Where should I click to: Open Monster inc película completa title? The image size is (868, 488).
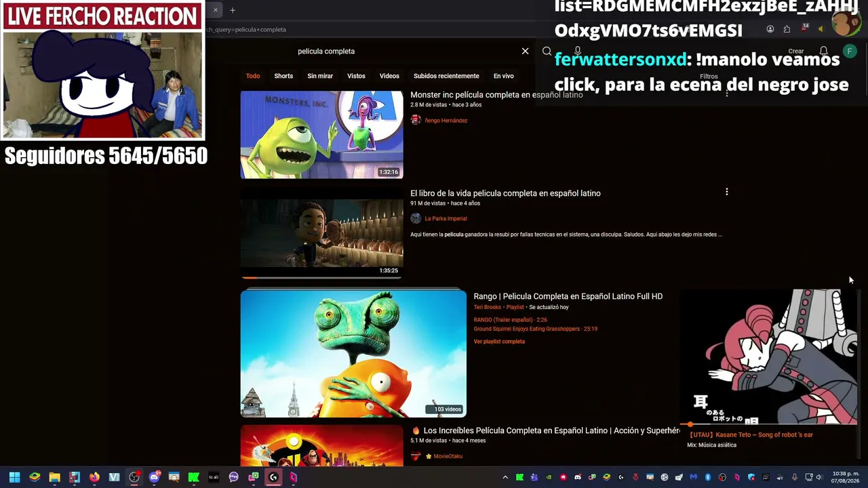point(496,95)
